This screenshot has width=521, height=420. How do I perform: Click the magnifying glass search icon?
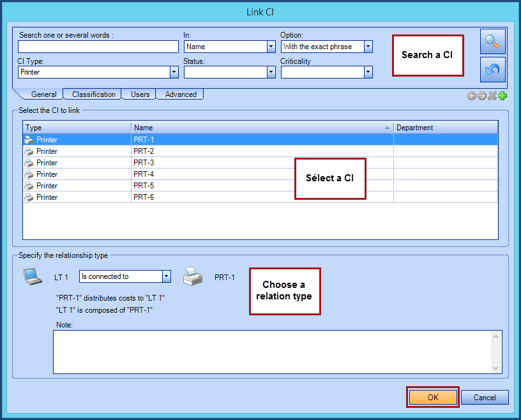(x=492, y=41)
